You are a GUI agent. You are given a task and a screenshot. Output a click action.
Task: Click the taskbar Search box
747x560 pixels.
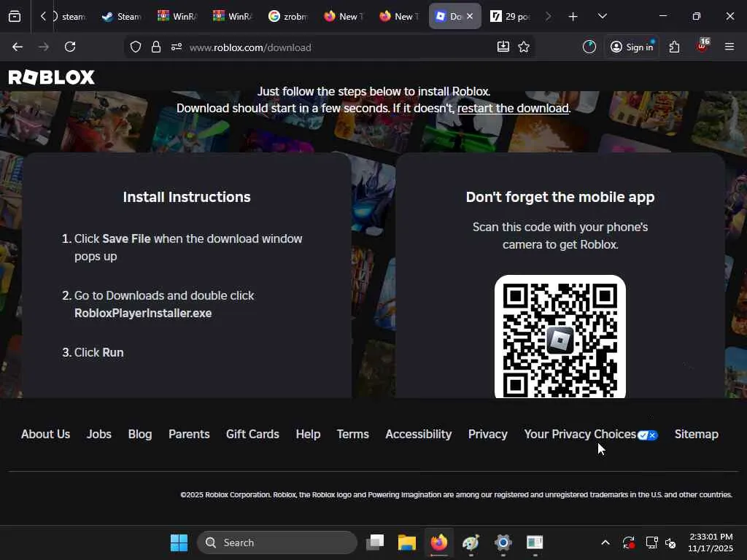276,542
